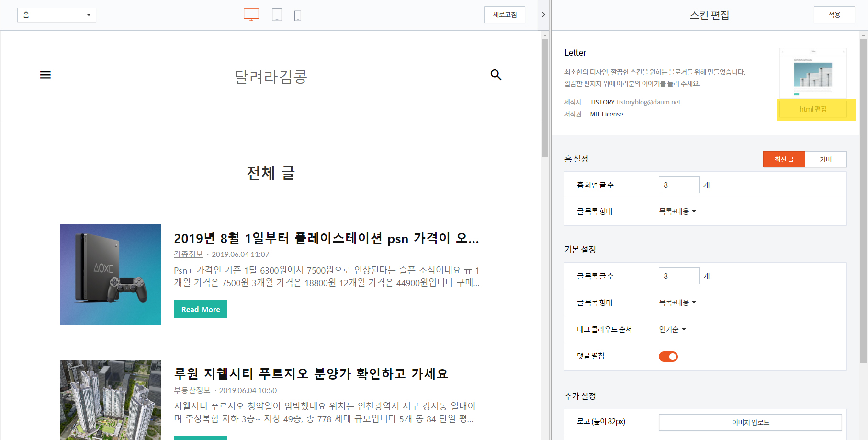868x440 pixels.
Task: Open the hamburger menu in blog preview
Action: (45, 75)
